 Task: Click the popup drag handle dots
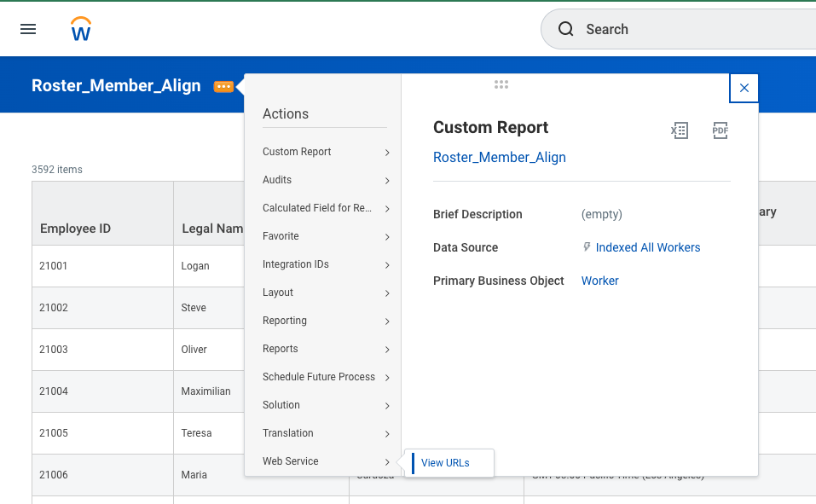pyautogui.click(x=501, y=84)
